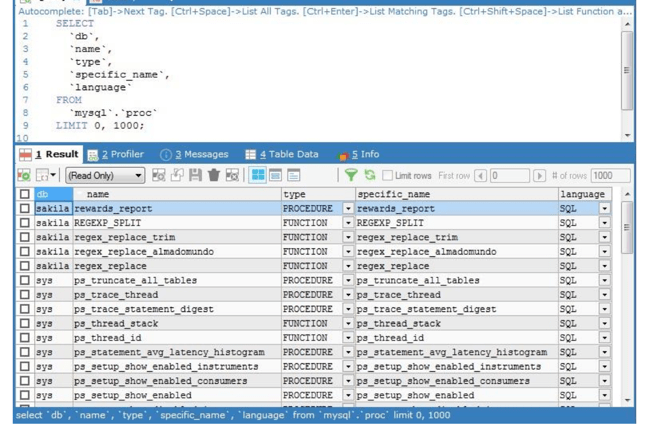Select the ps_setup_show_enabled_instruments specific_name cell

pos(457,366)
